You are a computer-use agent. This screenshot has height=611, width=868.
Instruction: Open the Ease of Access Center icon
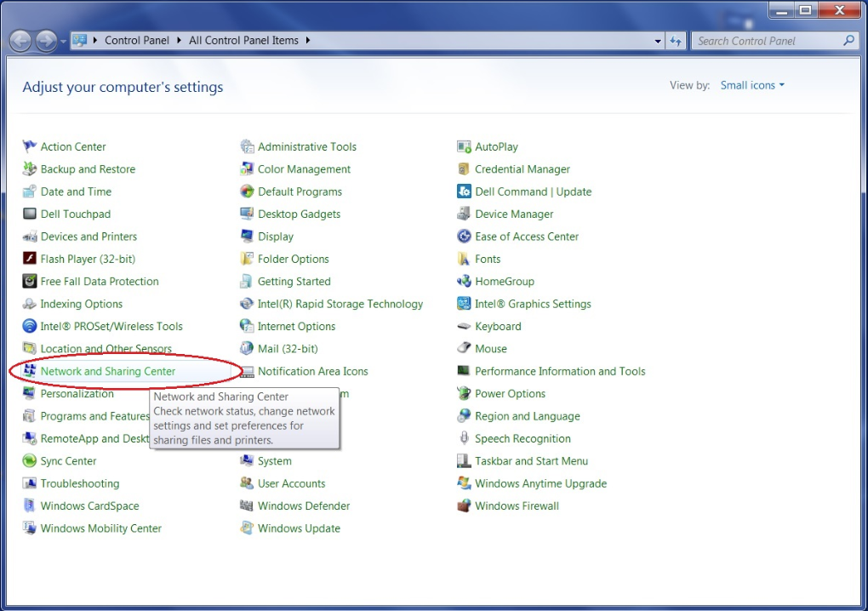click(x=464, y=237)
